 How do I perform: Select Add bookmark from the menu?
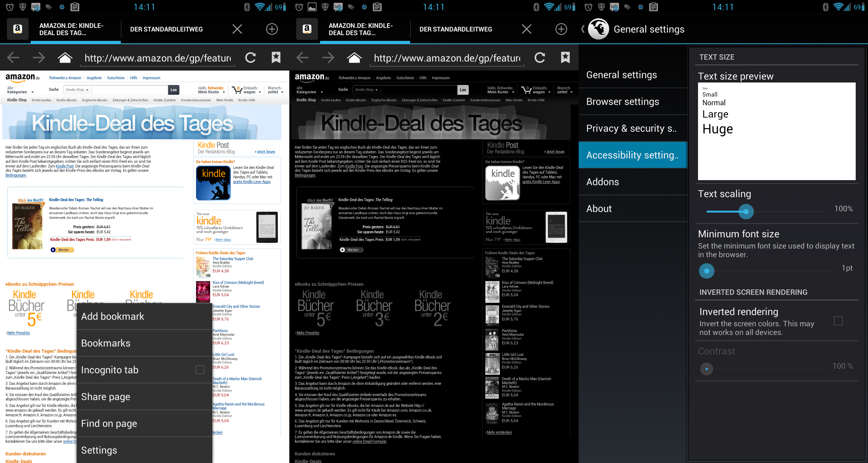145,316
